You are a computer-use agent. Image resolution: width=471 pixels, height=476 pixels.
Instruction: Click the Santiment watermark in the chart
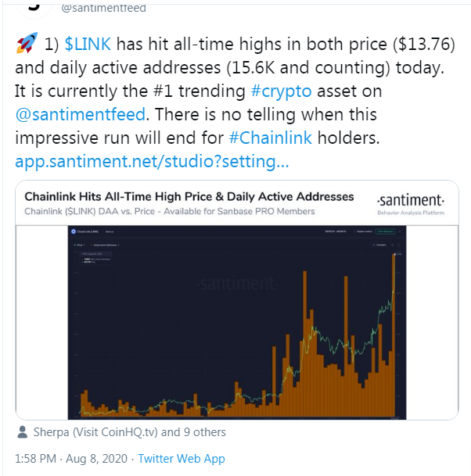(x=232, y=283)
